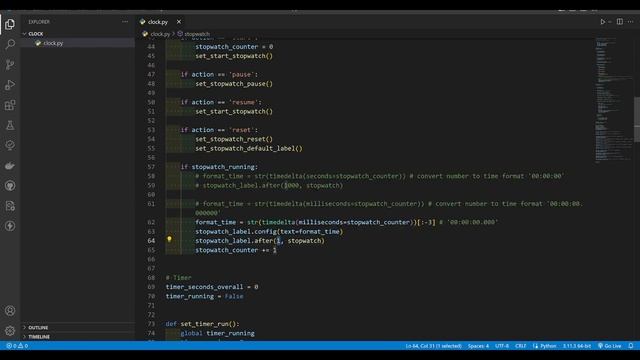
Task: Split the editor to the right
Action: [620, 22]
